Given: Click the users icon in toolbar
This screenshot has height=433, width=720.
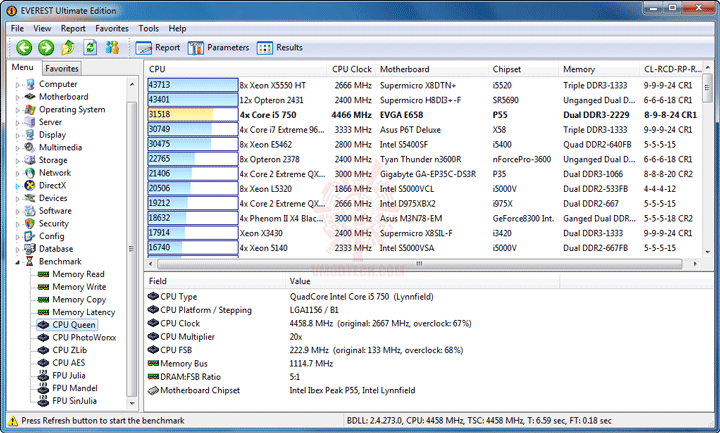Looking at the screenshot, I should pos(112,47).
